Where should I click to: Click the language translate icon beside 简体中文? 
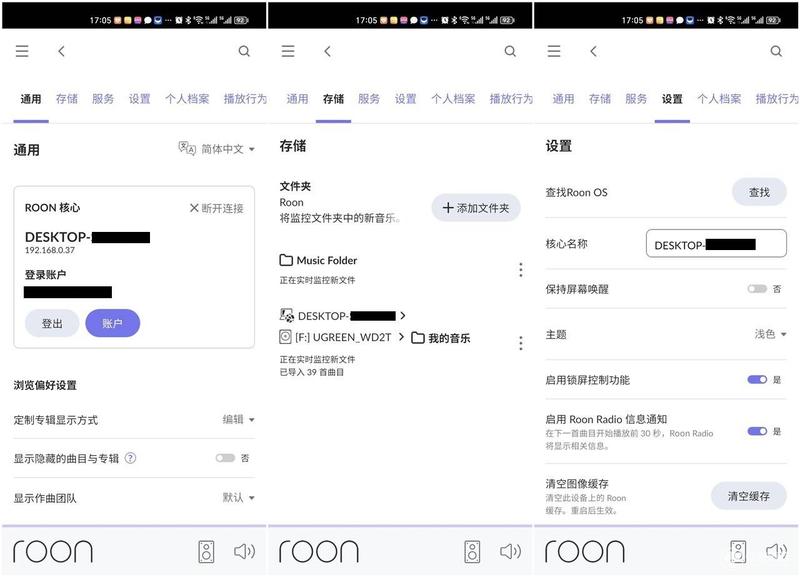187,148
